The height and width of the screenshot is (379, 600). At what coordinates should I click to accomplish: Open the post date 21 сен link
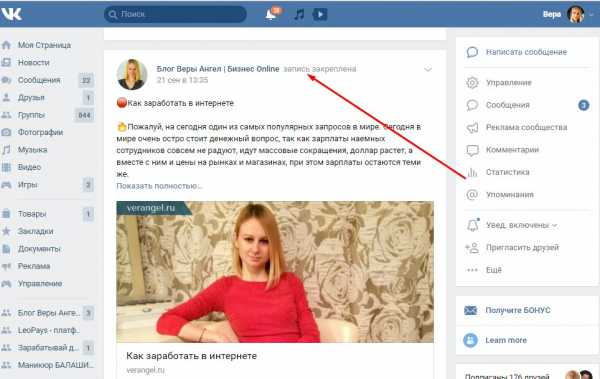[x=182, y=80]
